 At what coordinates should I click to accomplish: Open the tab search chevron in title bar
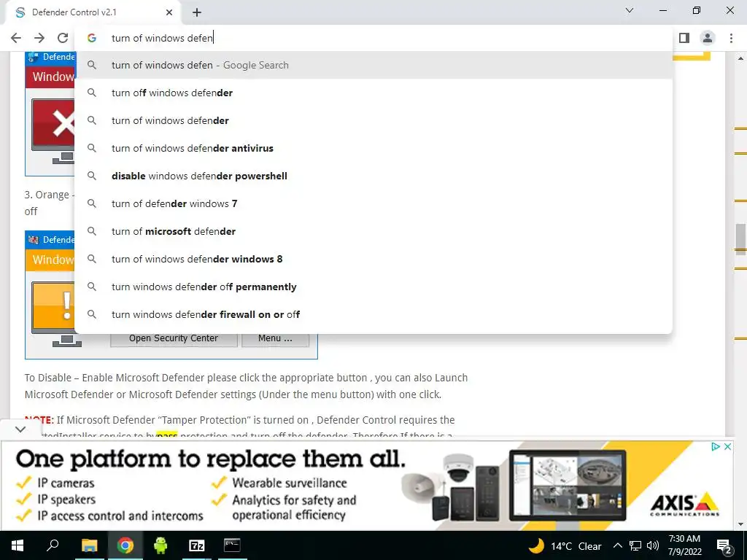(x=630, y=10)
